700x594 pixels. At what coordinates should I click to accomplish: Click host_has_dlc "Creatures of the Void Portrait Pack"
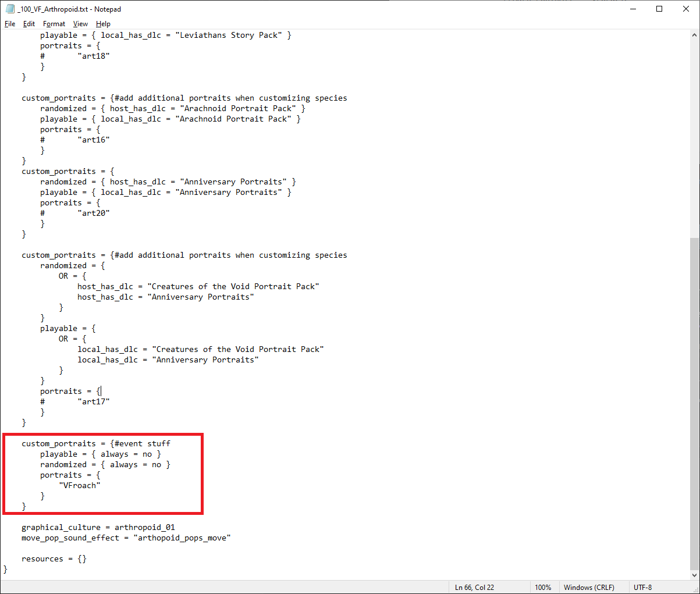tap(198, 286)
